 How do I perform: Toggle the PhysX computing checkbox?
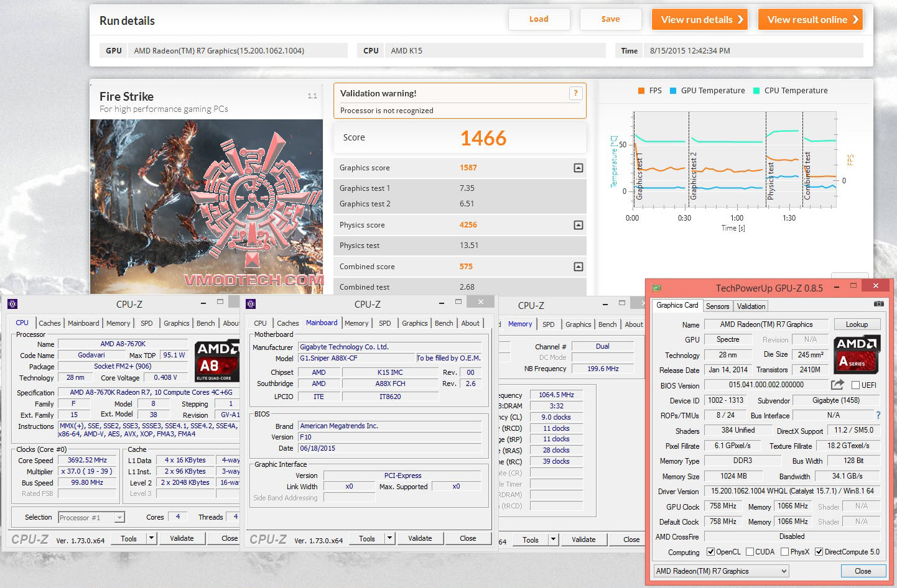(x=785, y=552)
